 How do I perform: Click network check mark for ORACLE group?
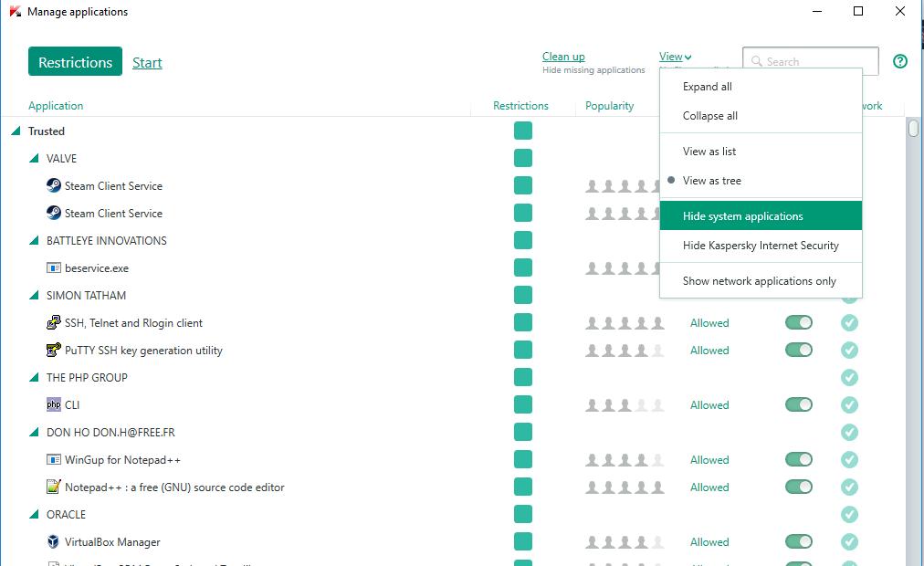849,514
